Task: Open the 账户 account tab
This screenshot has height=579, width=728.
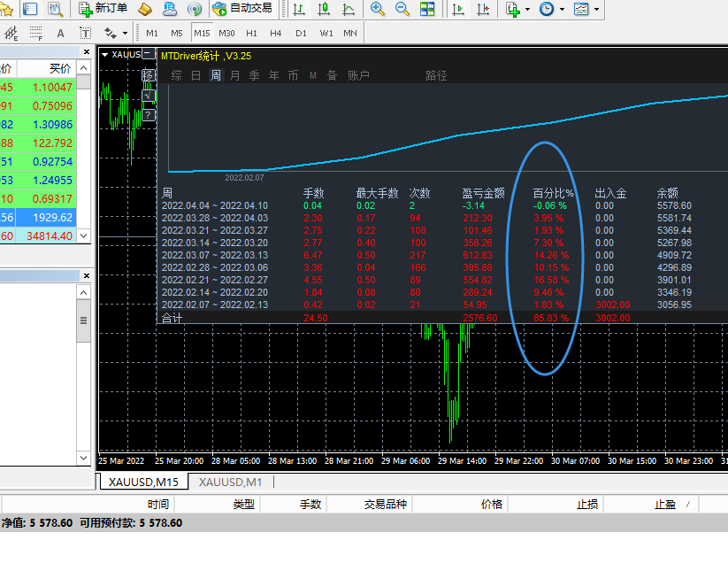Action: point(358,75)
